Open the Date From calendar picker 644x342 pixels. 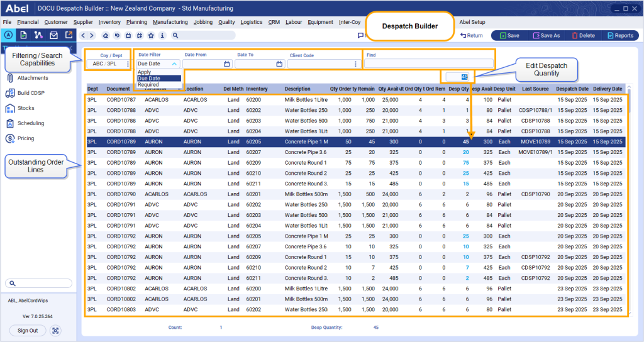pyautogui.click(x=226, y=63)
